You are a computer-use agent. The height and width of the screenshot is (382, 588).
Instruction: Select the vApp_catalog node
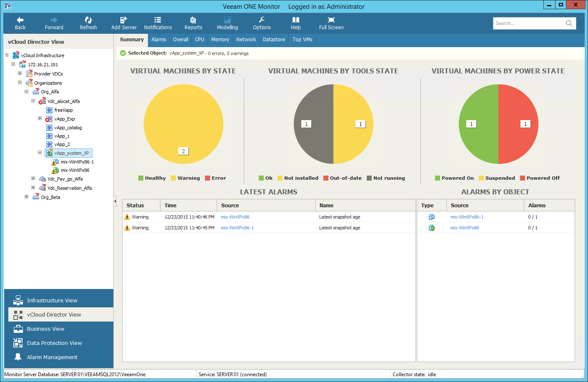(68, 128)
